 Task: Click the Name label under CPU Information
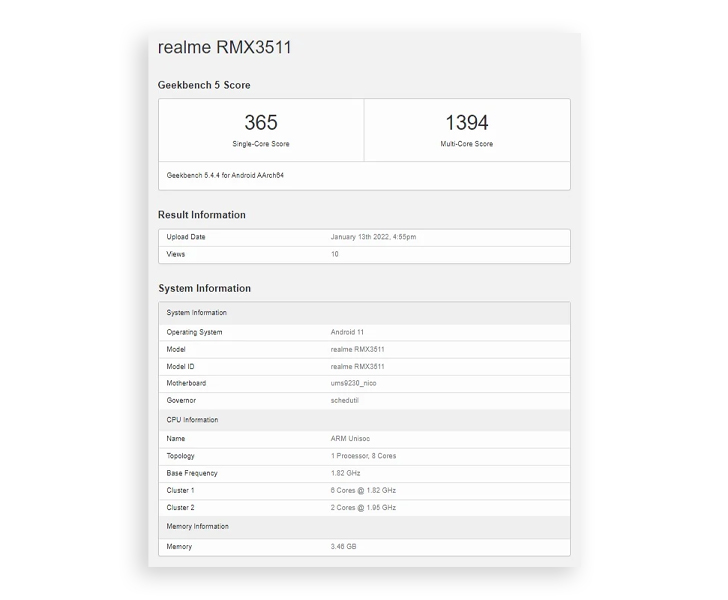pyautogui.click(x=176, y=438)
